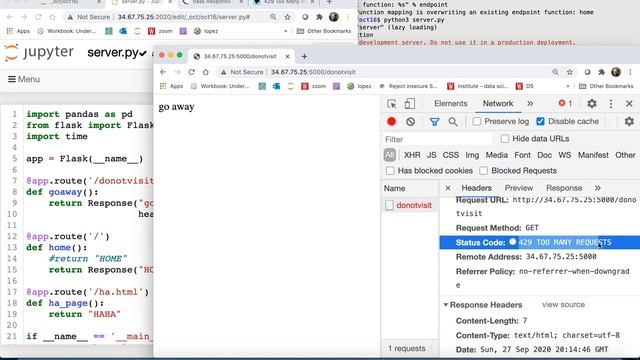Go to home page in the front browser
This screenshot has width=640, height=360.
tap(206, 72)
